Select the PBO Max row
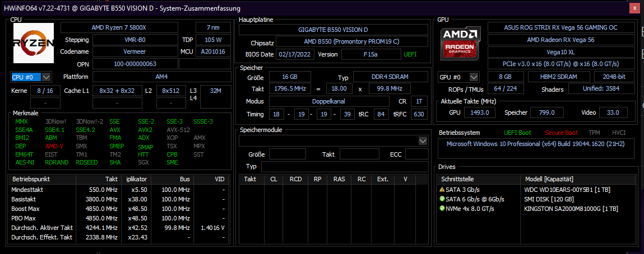This screenshot has height=254, width=644. (x=118, y=218)
